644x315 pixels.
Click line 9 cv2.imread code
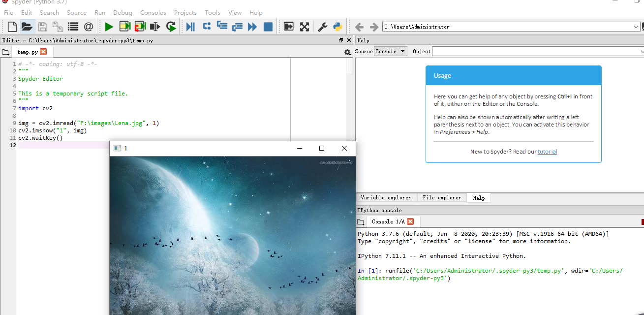click(x=89, y=123)
